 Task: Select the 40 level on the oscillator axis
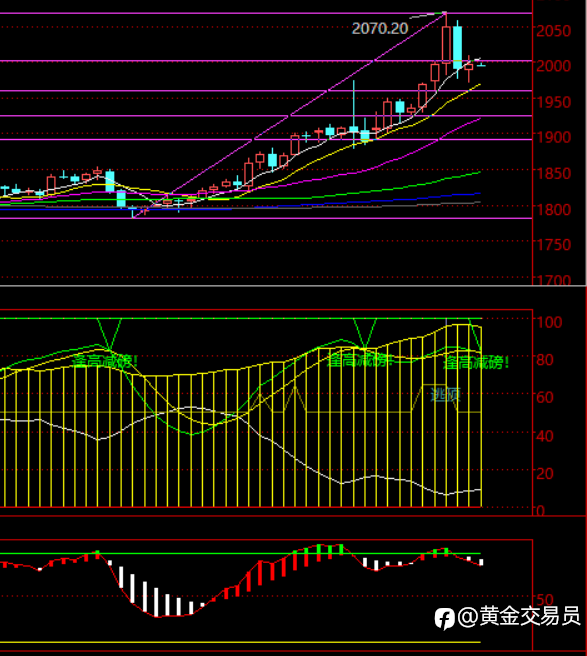545,436
